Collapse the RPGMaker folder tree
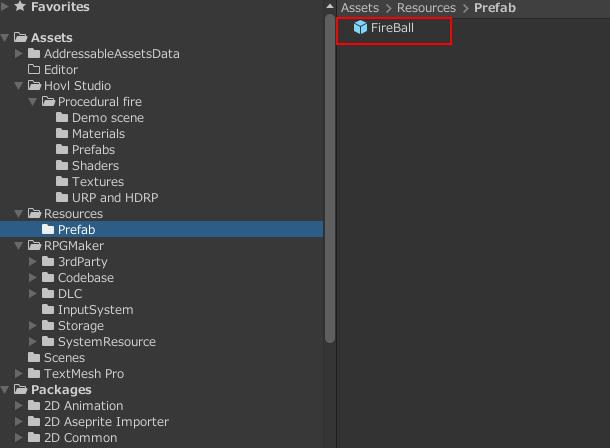Screen dimensions: 610x448 (18, 245)
